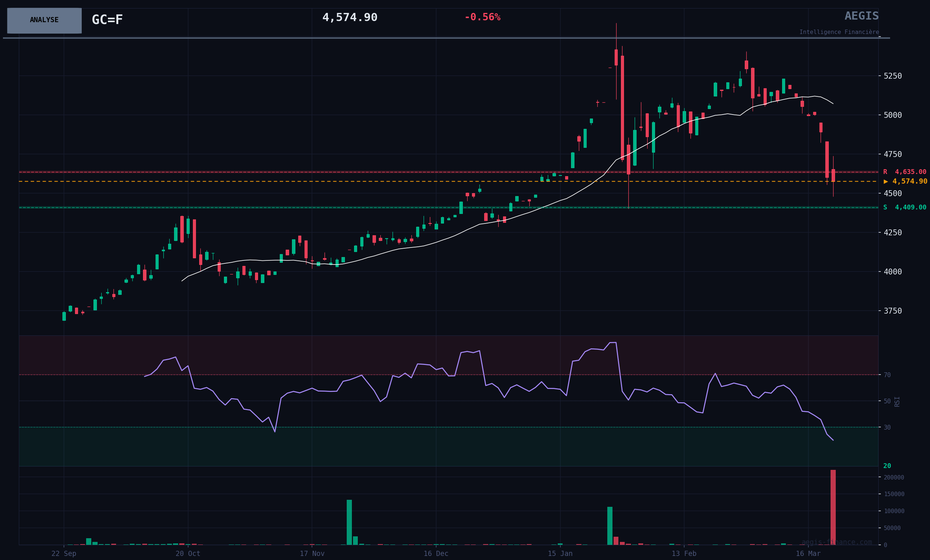Click the 4,574.90 price in header

click(x=350, y=18)
